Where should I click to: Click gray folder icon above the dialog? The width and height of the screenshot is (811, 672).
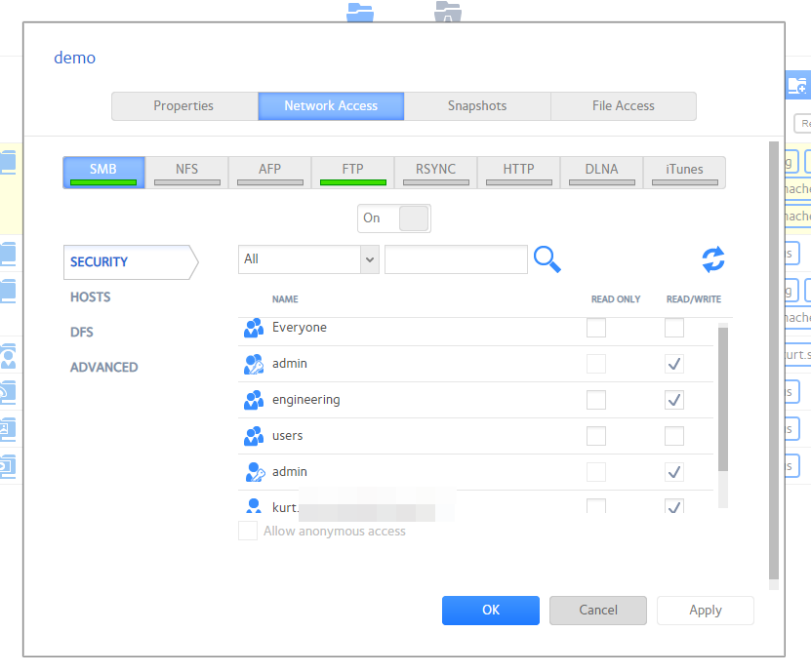448,12
